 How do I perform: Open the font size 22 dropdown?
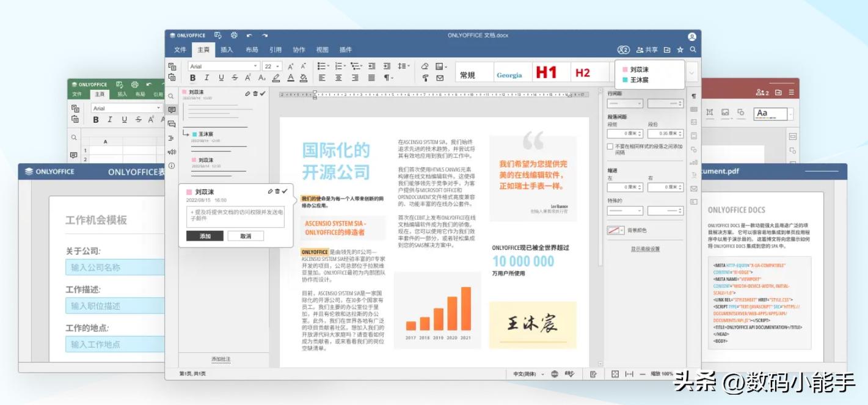point(278,66)
